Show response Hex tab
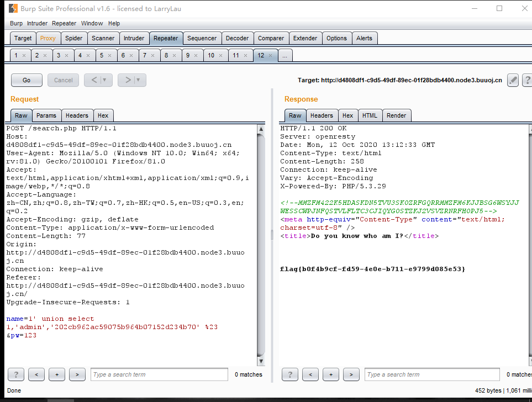The image size is (532, 402). (348, 115)
